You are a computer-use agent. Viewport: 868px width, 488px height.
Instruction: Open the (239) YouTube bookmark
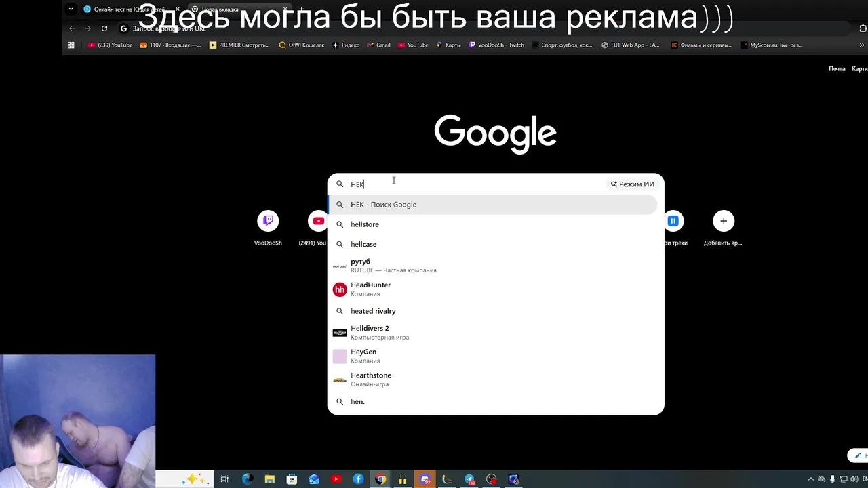click(111, 45)
